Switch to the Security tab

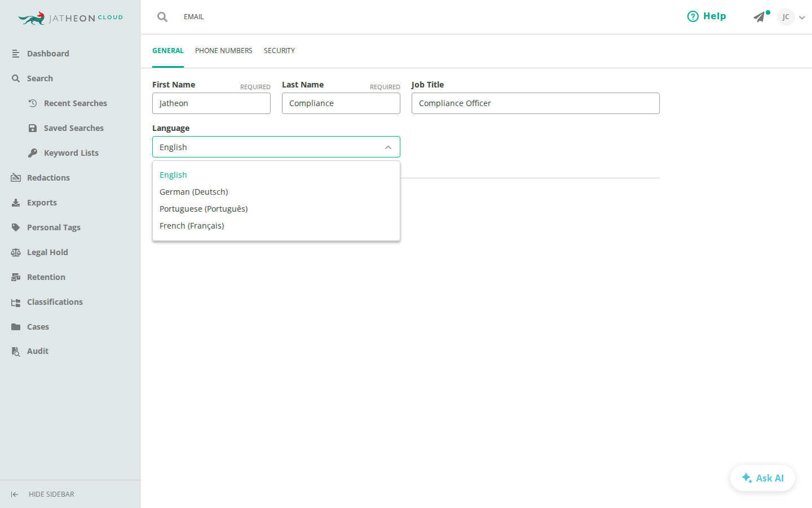pos(279,51)
